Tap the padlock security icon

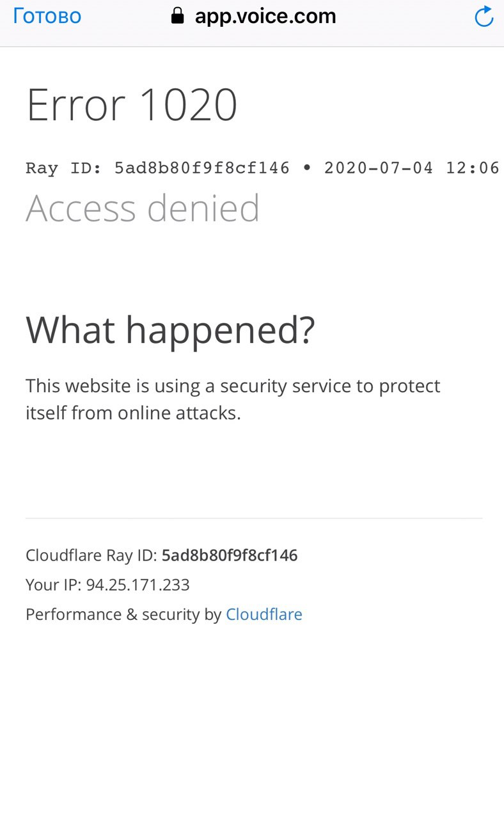point(177,15)
